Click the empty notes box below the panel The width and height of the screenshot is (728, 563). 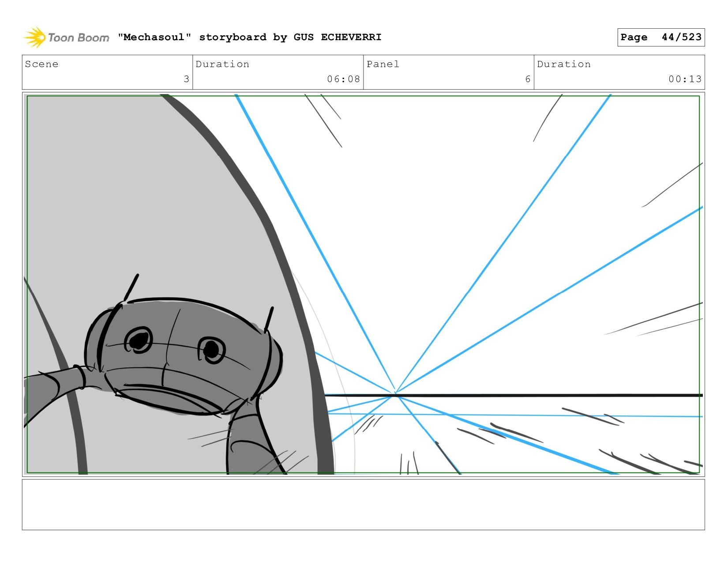point(364,505)
